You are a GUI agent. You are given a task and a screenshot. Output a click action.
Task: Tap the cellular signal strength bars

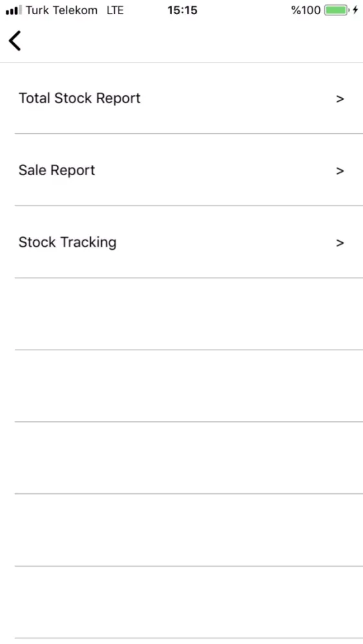click(x=14, y=10)
